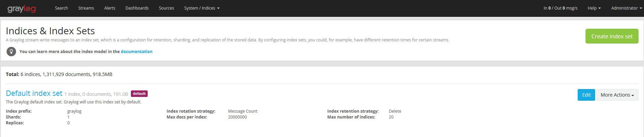Open the Administrator user menu
This screenshot has height=137, width=644.
[x=626, y=8]
